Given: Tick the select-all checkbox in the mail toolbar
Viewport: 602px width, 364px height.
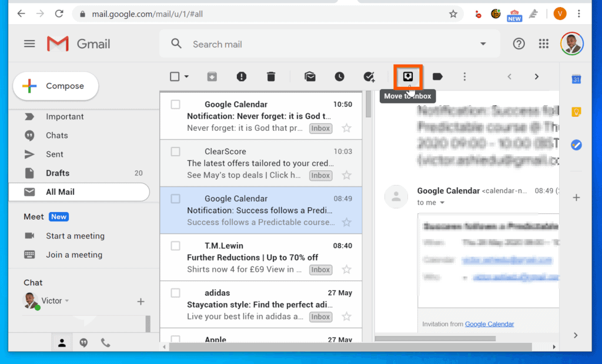Looking at the screenshot, I should click(175, 77).
